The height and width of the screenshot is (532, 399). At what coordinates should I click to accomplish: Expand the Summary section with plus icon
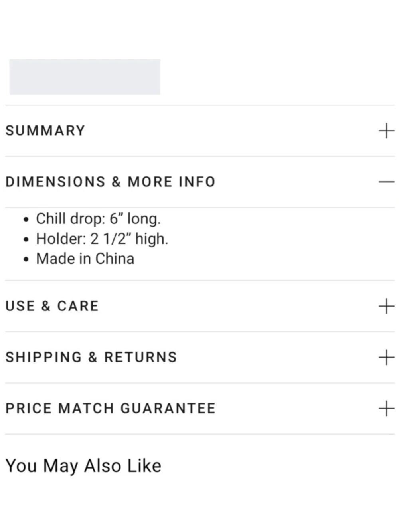(386, 131)
